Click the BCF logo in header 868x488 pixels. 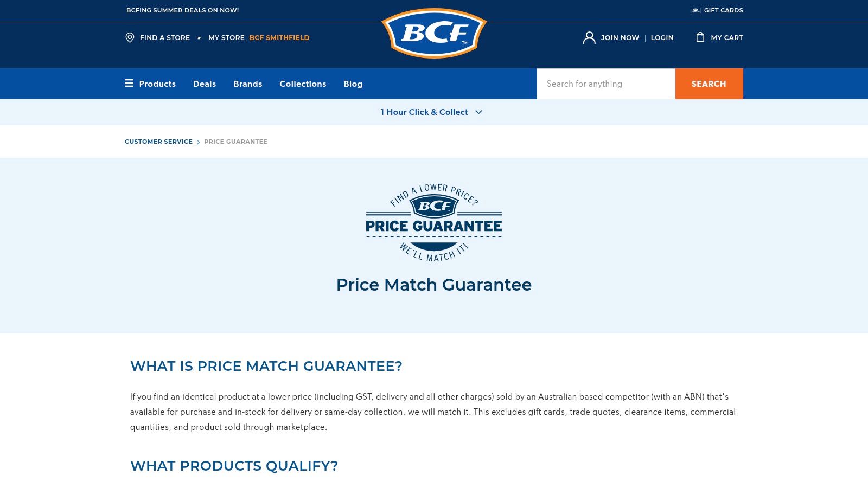(x=434, y=34)
